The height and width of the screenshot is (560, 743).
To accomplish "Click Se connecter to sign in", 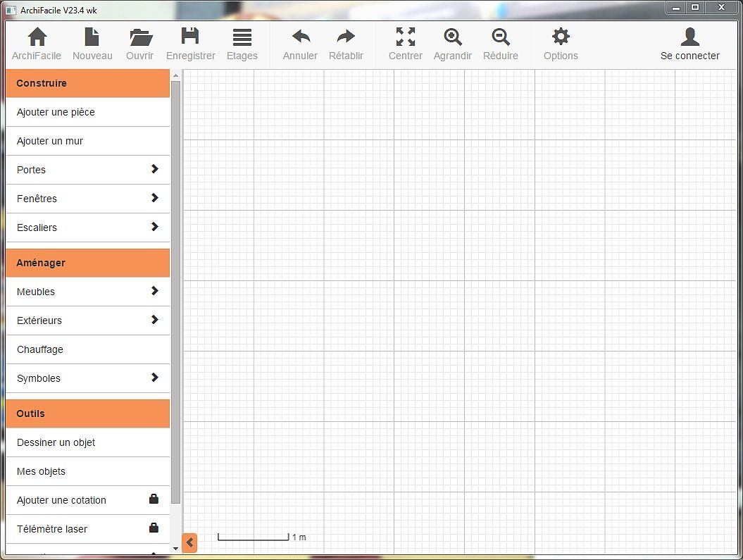I will coord(689,44).
